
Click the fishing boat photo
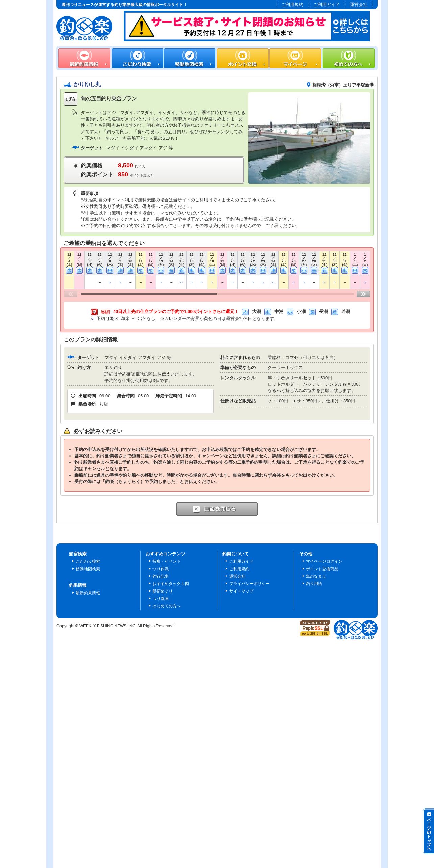(x=309, y=138)
